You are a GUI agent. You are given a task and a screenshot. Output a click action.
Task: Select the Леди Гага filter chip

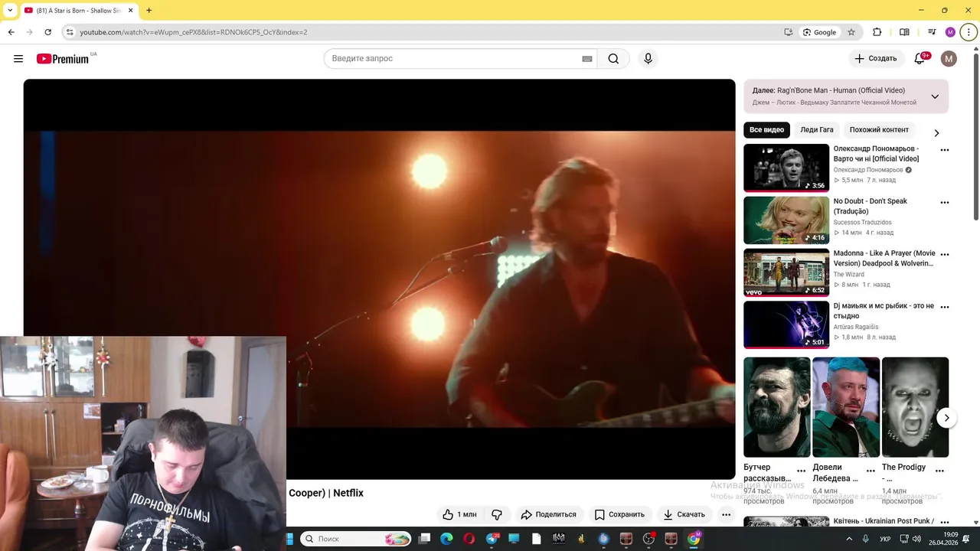click(816, 130)
